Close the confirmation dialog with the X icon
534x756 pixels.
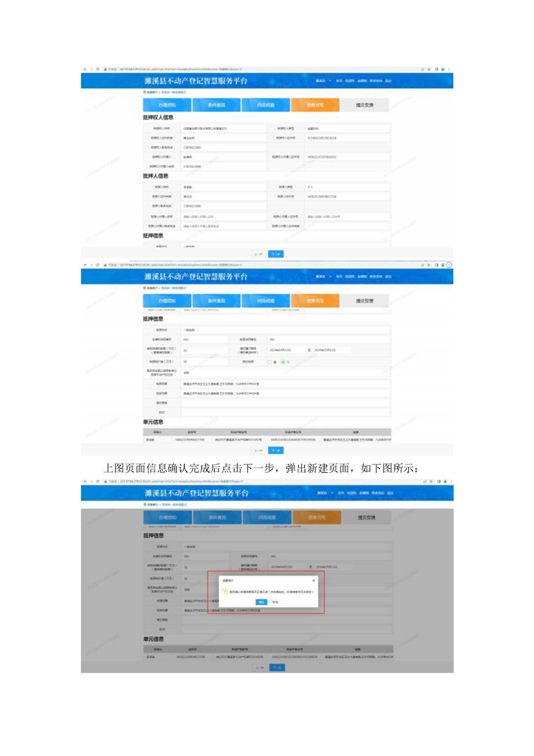pyautogui.click(x=313, y=579)
